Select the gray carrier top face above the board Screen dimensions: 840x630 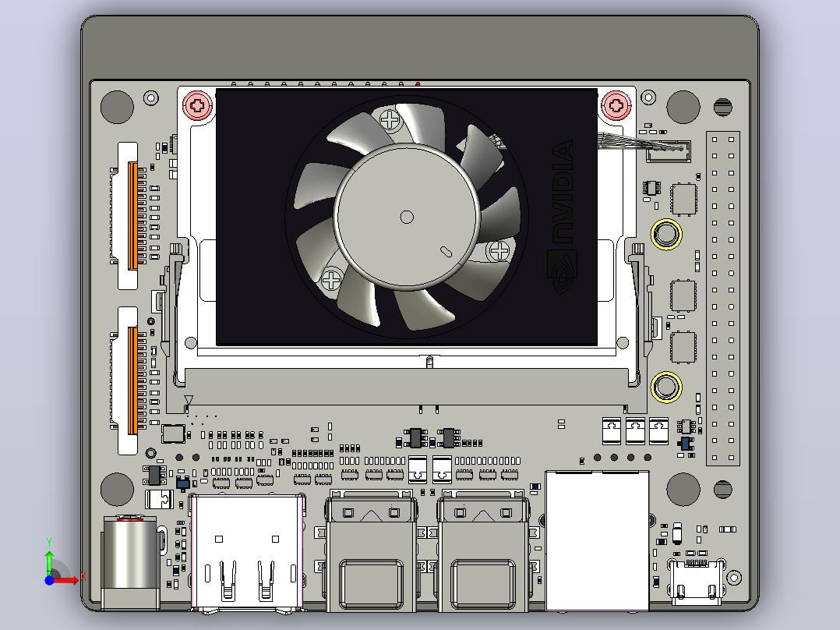(x=419, y=48)
